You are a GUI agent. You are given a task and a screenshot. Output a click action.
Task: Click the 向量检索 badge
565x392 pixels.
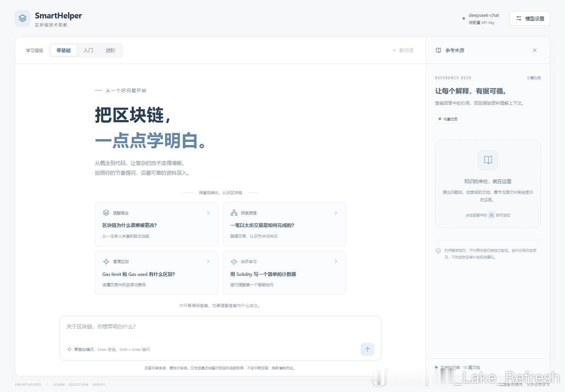448,119
